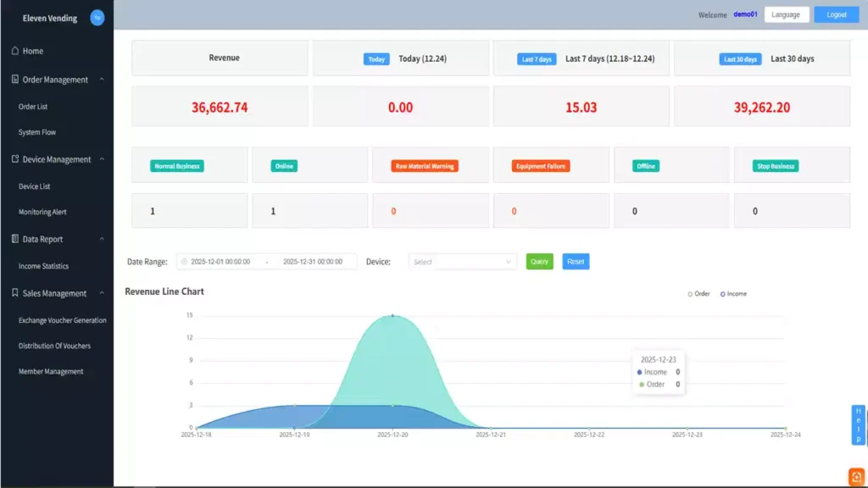Click the clock icon in the date range field

185,262
